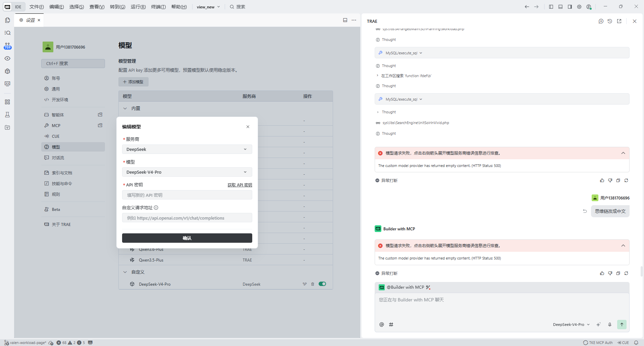This screenshot has width=644, height=346.
Task: Open the 对话流 settings section
Action: (x=73, y=158)
